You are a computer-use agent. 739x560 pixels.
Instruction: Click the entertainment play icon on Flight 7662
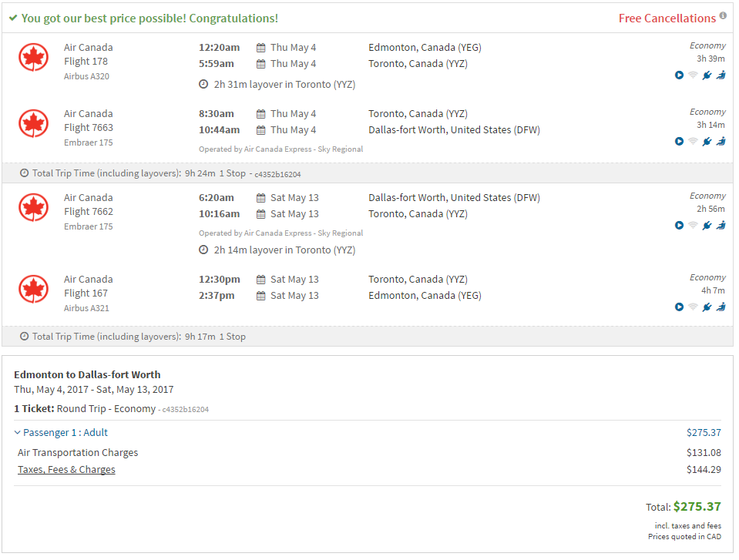pyautogui.click(x=679, y=226)
